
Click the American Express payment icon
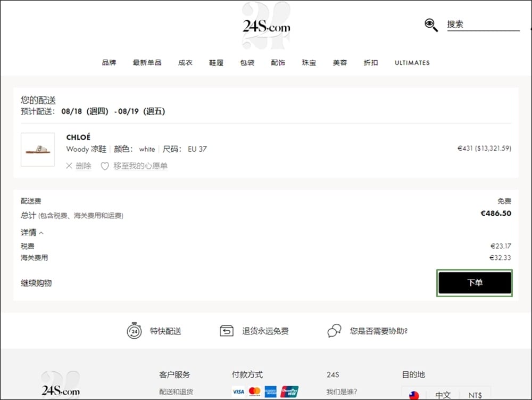coord(271,391)
